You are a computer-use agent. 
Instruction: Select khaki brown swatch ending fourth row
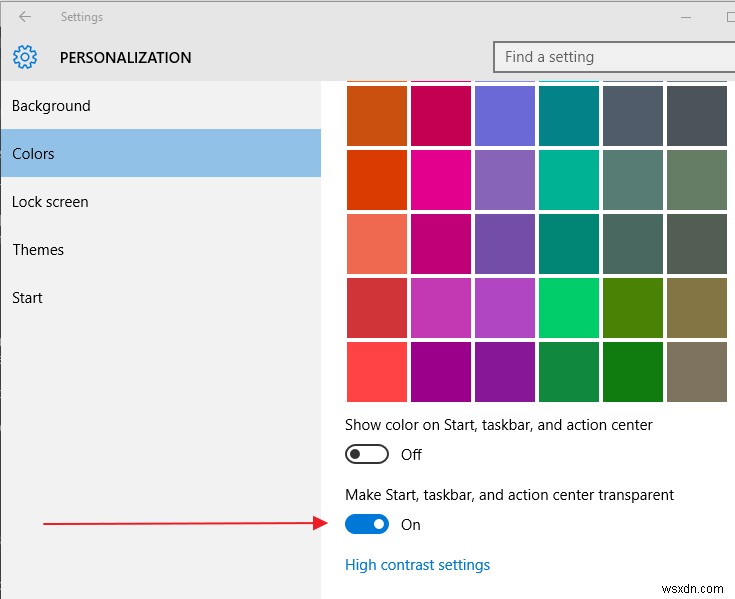697,308
